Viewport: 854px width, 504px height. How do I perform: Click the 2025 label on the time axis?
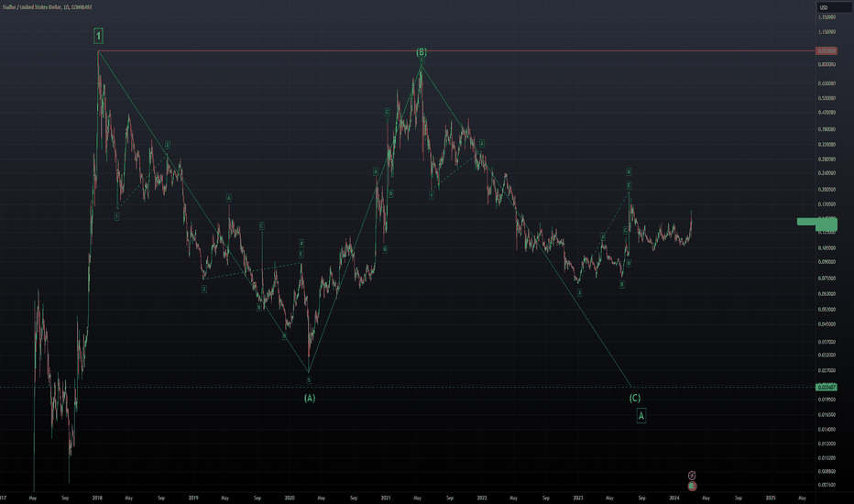coord(771,498)
